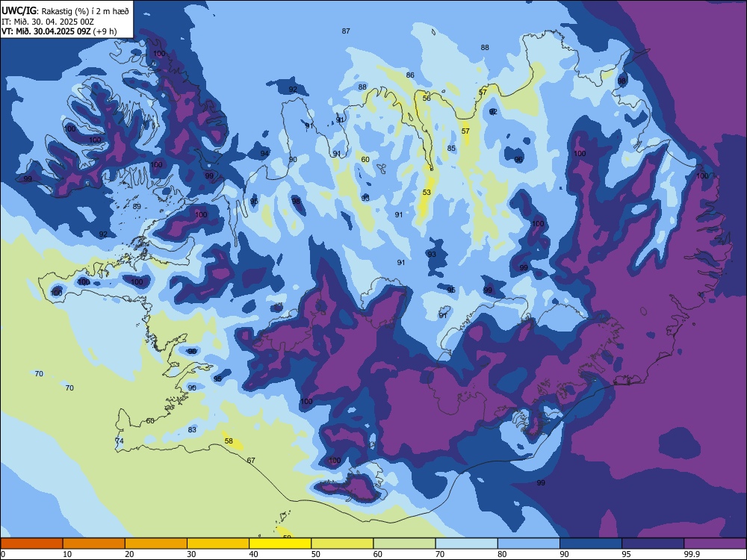Viewport: 747px width, 560px height.
Task: Click the 30–40 gold legend swatch
Action: (x=218, y=544)
